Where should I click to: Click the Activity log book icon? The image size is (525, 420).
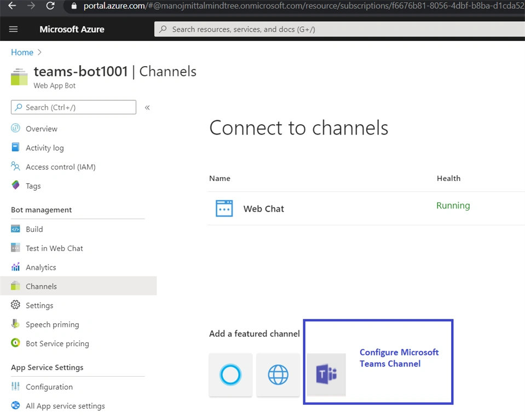(x=15, y=147)
